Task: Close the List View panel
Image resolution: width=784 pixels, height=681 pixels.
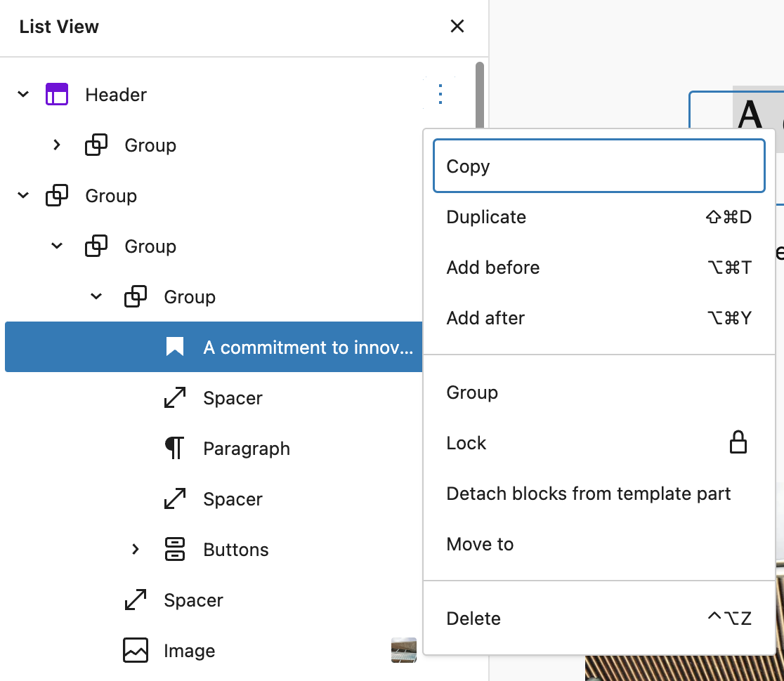Action: pyautogui.click(x=457, y=26)
